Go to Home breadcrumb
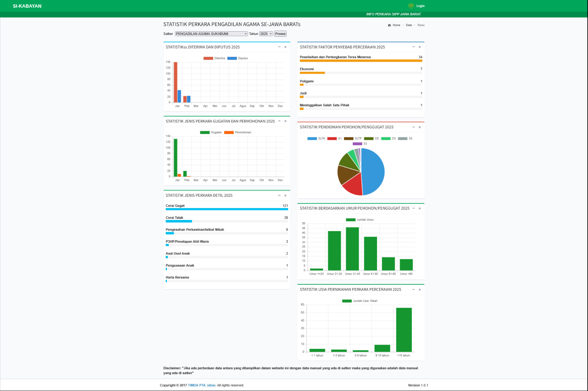588x391 pixels. [x=397, y=25]
